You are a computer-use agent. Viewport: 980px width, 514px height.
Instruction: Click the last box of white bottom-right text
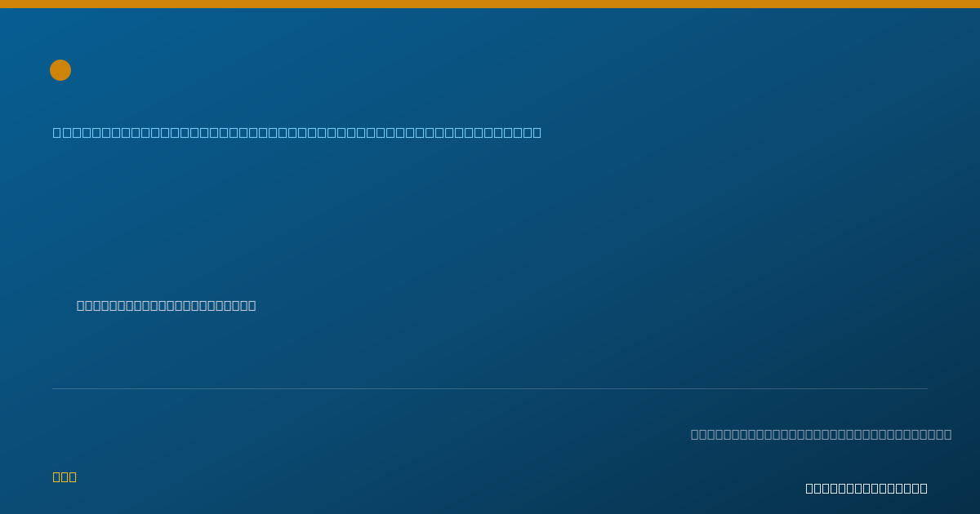coord(924,488)
